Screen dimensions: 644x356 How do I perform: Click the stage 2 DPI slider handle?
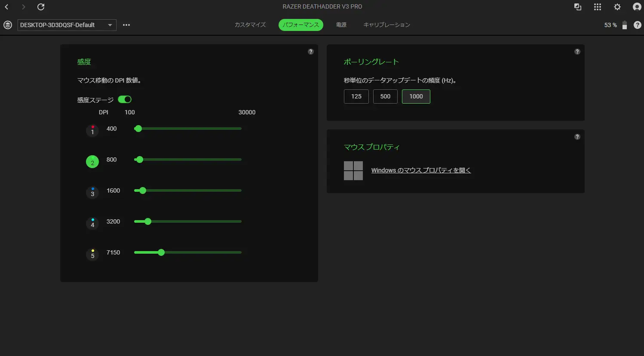coord(139,160)
